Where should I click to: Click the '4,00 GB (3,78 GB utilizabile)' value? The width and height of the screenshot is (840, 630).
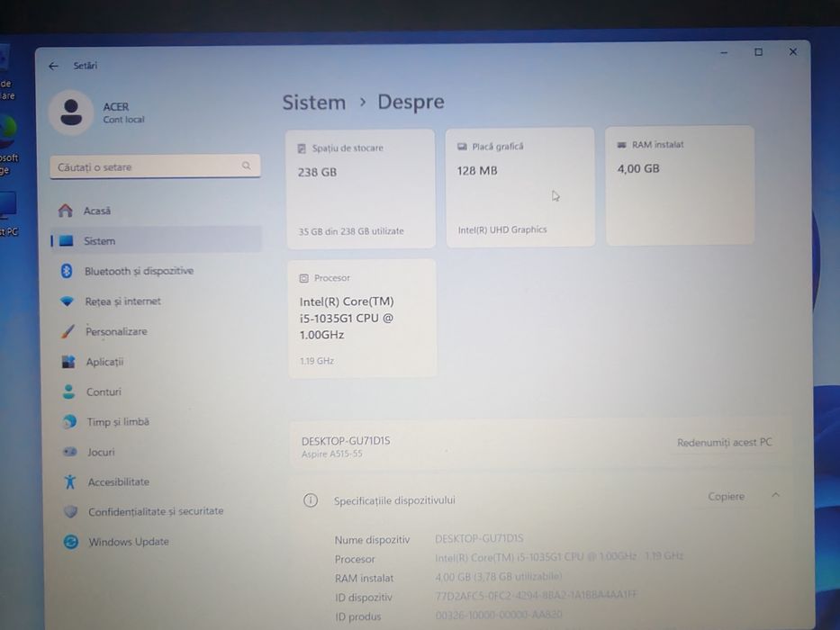pos(498,576)
